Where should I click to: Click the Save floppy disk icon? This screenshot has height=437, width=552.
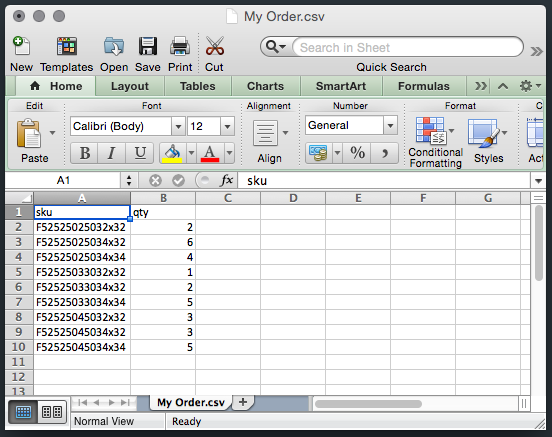[148, 46]
